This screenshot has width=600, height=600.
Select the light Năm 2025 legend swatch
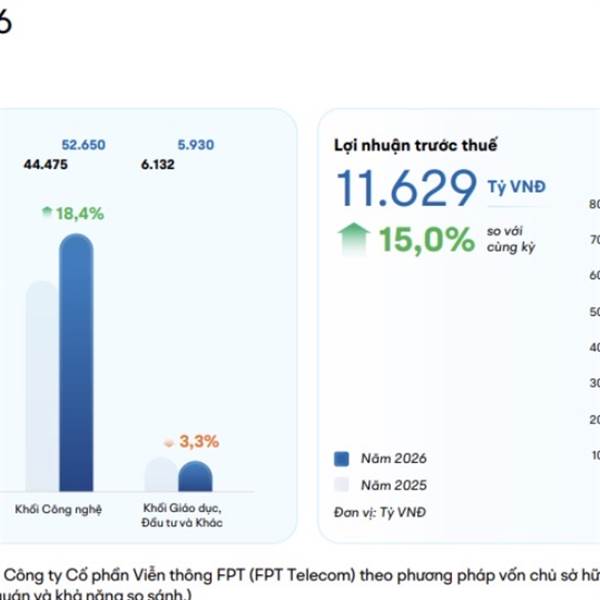tap(341, 485)
